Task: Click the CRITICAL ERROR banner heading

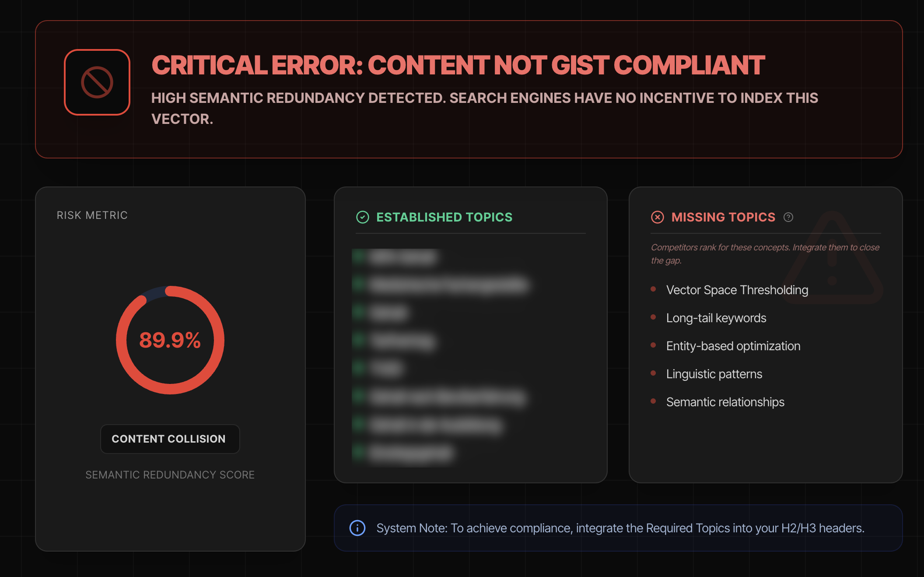Action: click(x=457, y=66)
